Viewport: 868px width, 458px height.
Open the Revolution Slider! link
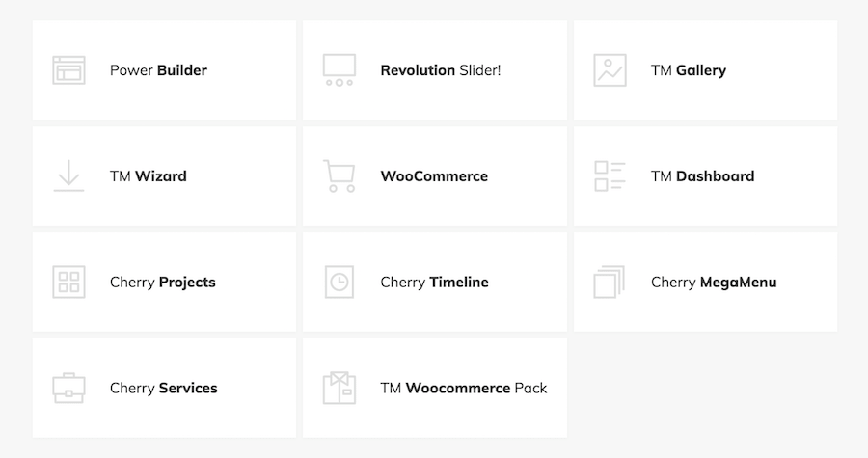click(x=440, y=70)
